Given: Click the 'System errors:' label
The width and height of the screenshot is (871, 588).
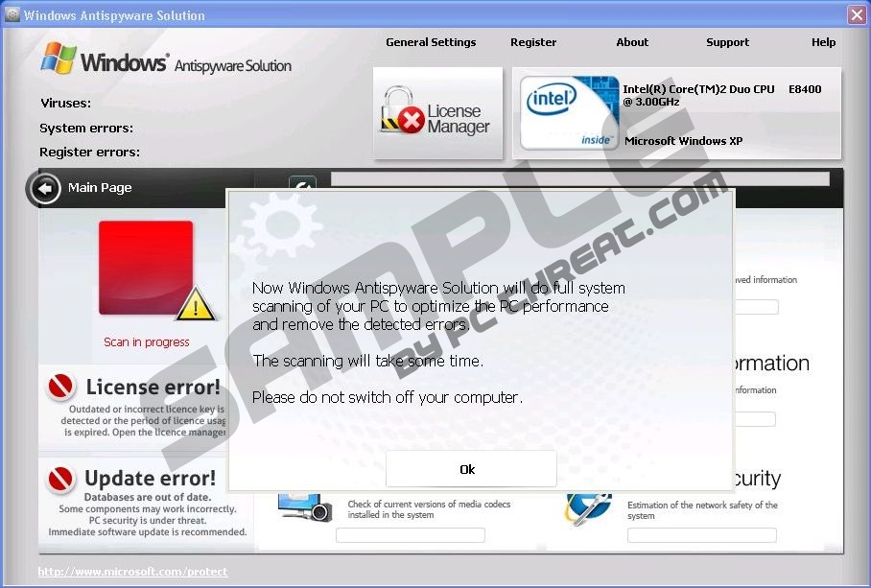Looking at the screenshot, I should (x=86, y=129).
